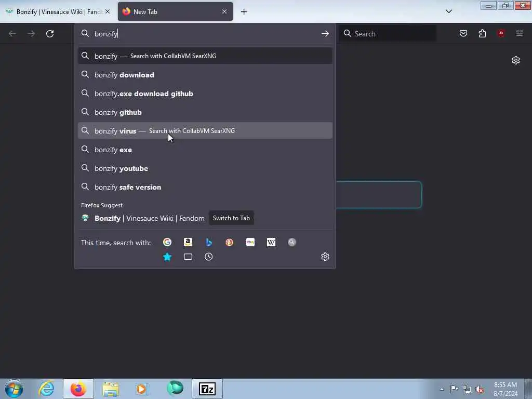Click the new tab page search field
Screen dimensions: 532x399
coord(379,195)
